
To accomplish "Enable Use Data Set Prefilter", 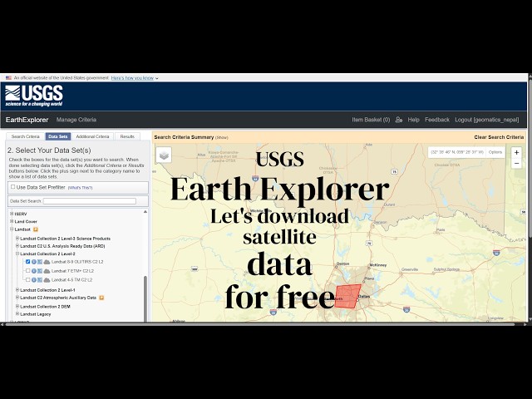I will click(13, 187).
